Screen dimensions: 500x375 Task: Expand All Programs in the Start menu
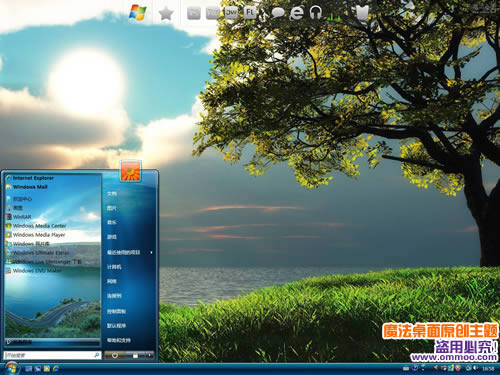point(52,342)
